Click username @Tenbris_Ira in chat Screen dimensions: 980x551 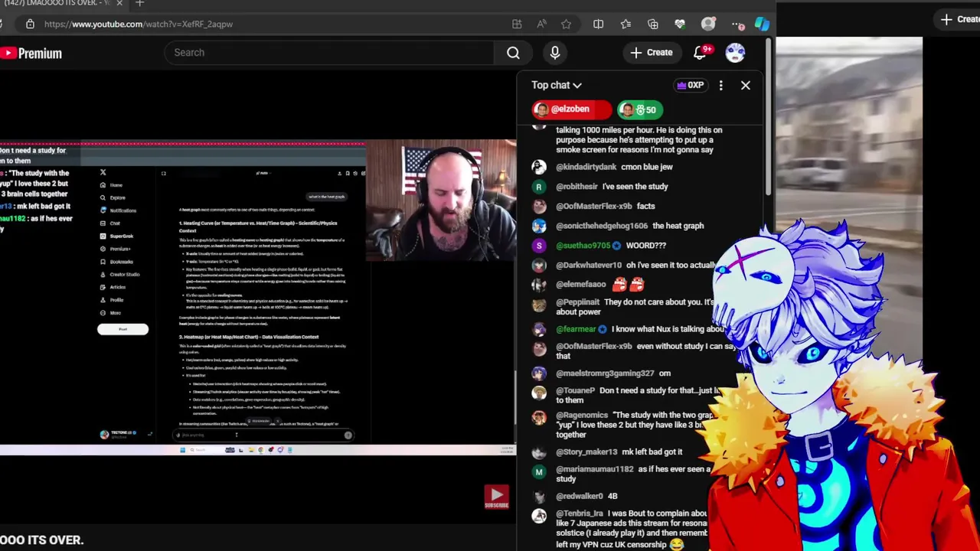(x=580, y=514)
